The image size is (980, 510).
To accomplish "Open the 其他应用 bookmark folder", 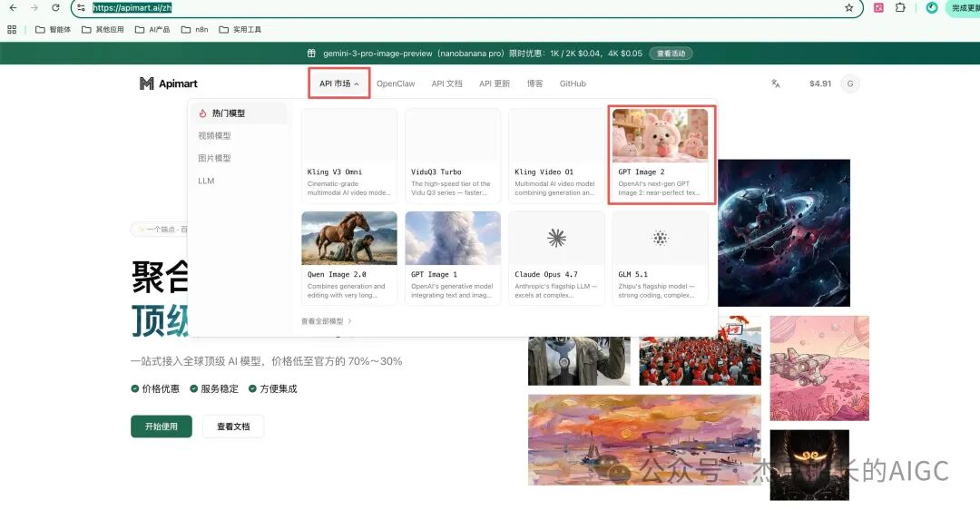I will coord(103,29).
